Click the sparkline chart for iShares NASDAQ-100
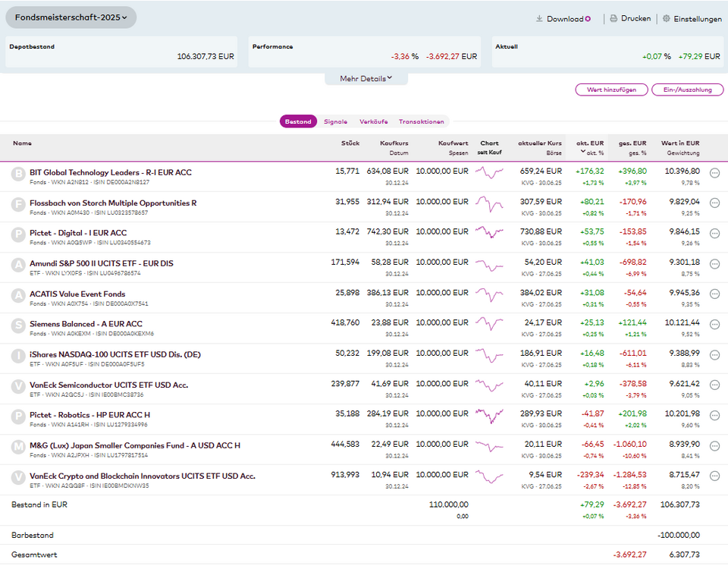The width and height of the screenshot is (728, 569). (489, 355)
